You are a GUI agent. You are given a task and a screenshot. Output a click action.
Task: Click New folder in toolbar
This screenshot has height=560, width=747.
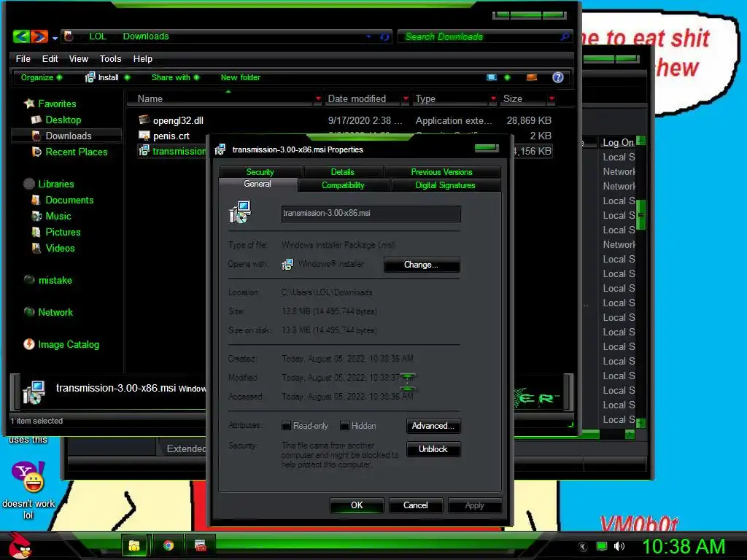click(241, 77)
